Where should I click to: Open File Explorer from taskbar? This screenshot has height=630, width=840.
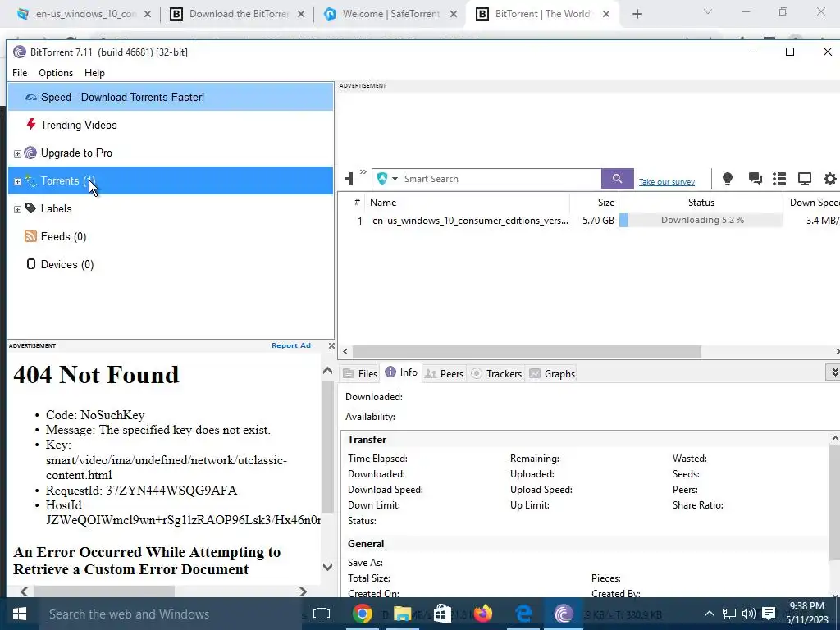(x=402, y=614)
